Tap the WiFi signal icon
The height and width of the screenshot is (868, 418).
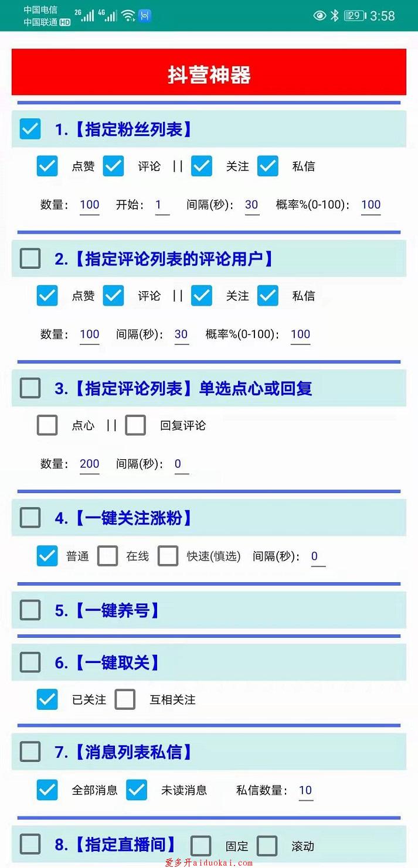[x=128, y=16]
